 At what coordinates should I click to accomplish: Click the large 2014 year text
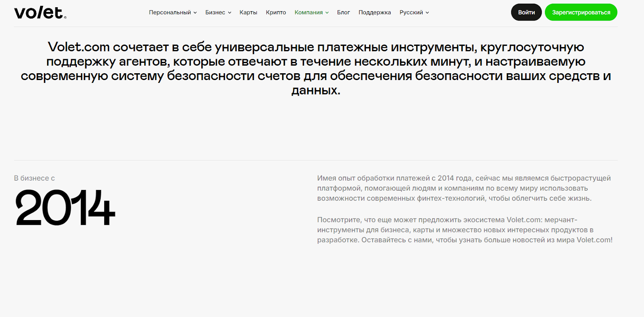coord(65,208)
